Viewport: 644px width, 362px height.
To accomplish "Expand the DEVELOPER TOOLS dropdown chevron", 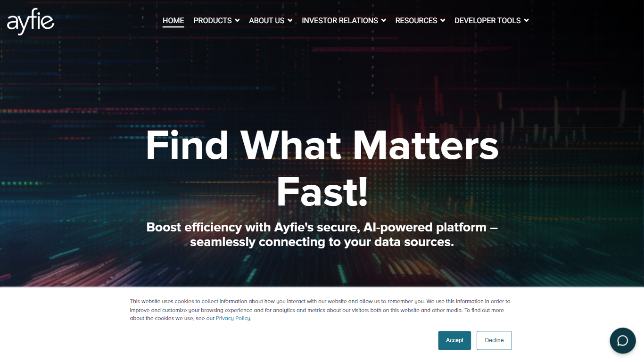I will (x=527, y=21).
